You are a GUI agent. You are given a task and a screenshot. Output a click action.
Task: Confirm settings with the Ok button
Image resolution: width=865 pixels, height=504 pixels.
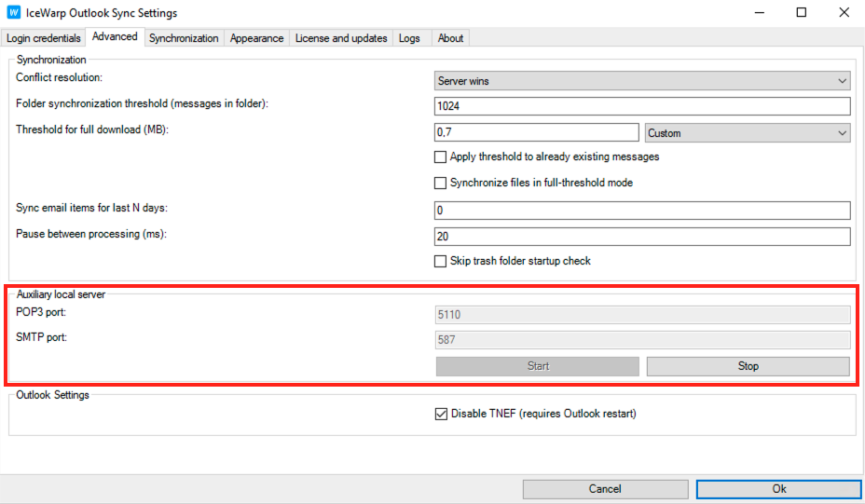pyautogui.click(x=779, y=489)
